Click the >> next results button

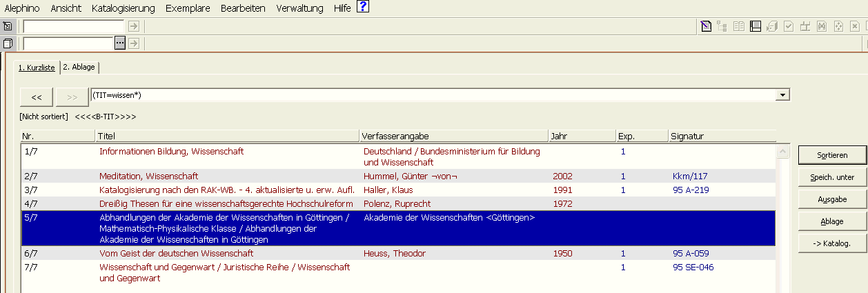(x=72, y=97)
